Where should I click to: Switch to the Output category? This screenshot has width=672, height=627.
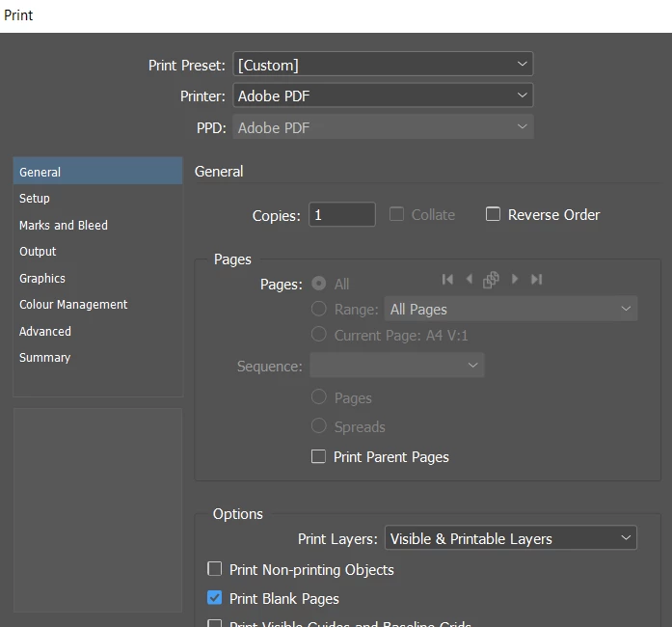(97, 252)
